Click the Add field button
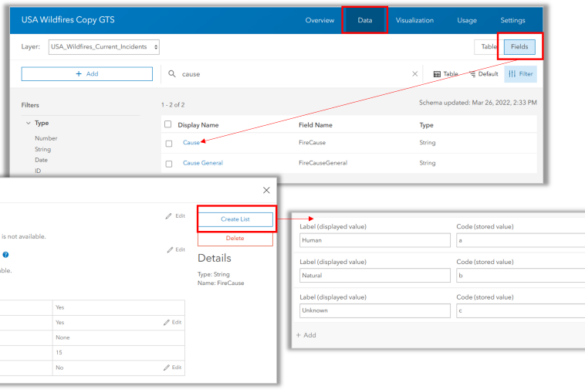Image resolution: width=585 pixels, height=390 pixels. coord(87,74)
